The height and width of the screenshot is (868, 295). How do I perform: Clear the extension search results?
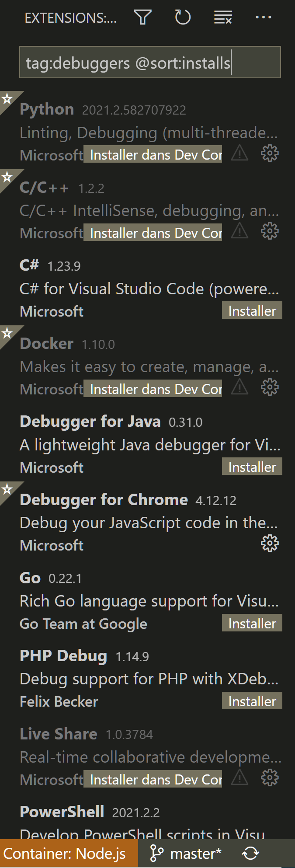[222, 17]
